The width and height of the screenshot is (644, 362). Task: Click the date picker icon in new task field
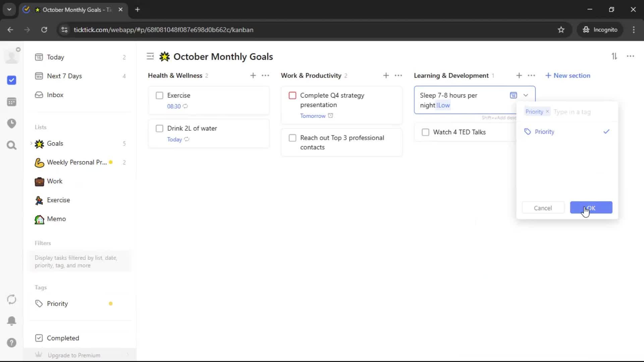(513, 95)
